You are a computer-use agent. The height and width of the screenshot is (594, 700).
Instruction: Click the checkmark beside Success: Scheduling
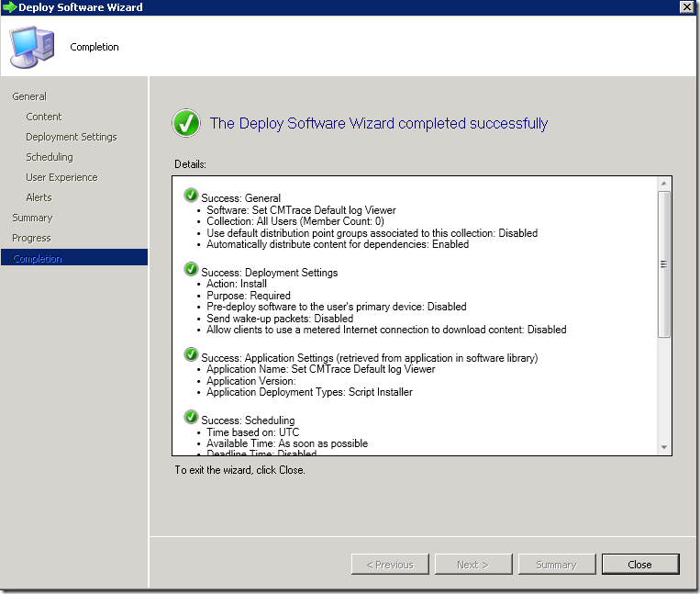191,419
